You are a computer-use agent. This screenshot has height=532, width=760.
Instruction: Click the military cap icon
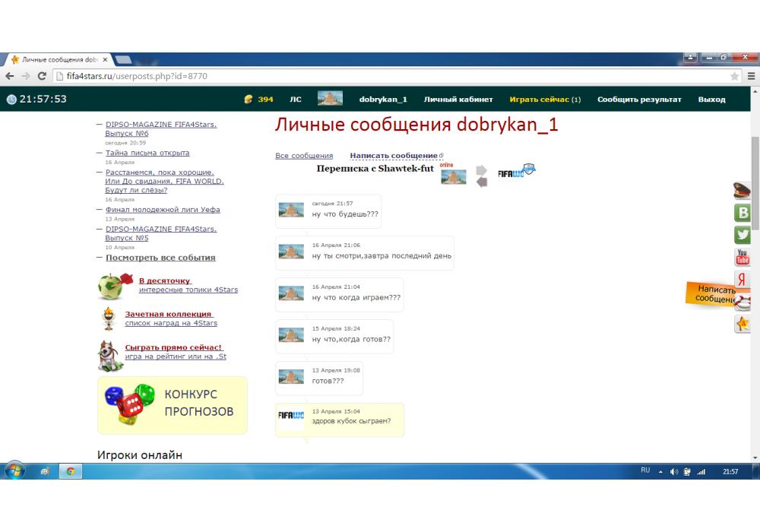click(x=742, y=191)
